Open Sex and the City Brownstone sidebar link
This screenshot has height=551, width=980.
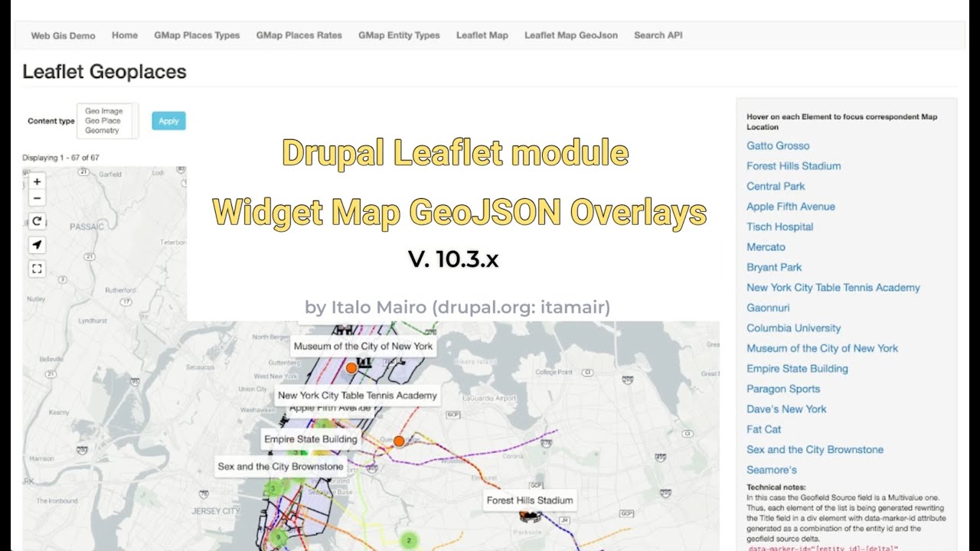tap(815, 450)
